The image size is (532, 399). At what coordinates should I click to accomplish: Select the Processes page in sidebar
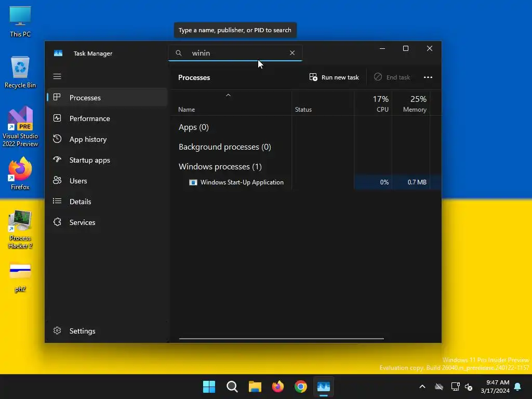click(x=107, y=98)
